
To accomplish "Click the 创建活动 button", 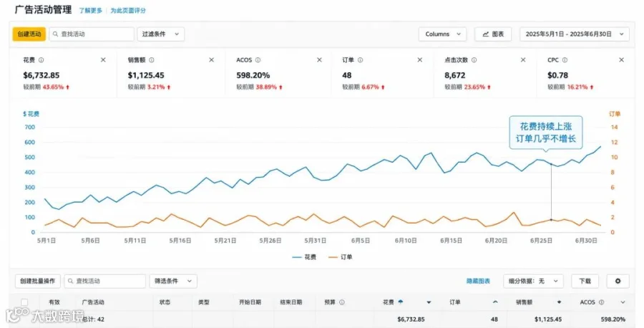I will coord(29,34).
